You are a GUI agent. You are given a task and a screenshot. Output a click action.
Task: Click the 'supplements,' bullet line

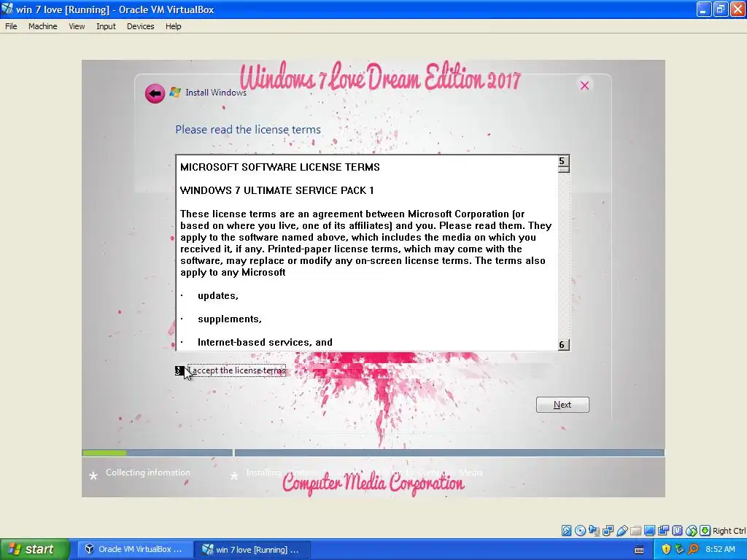(230, 319)
